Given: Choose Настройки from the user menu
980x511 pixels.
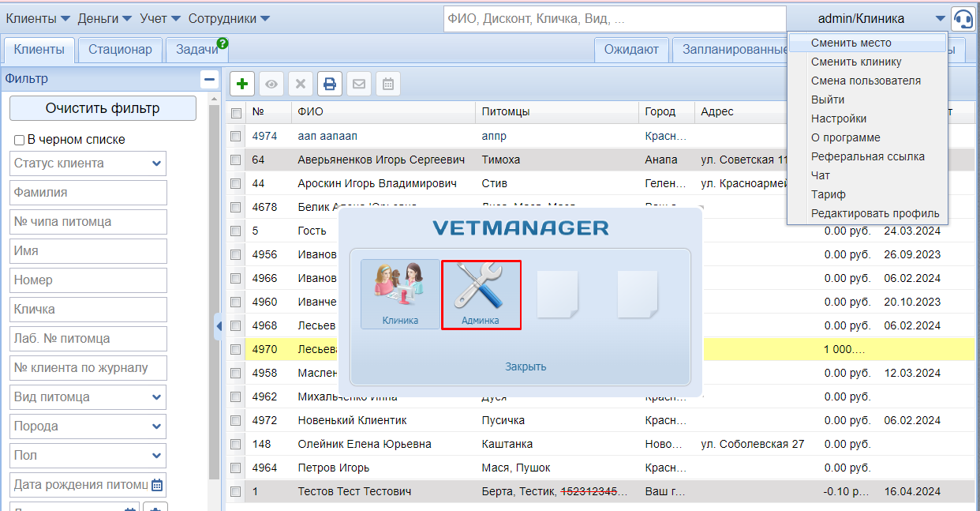Looking at the screenshot, I should (839, 118).
